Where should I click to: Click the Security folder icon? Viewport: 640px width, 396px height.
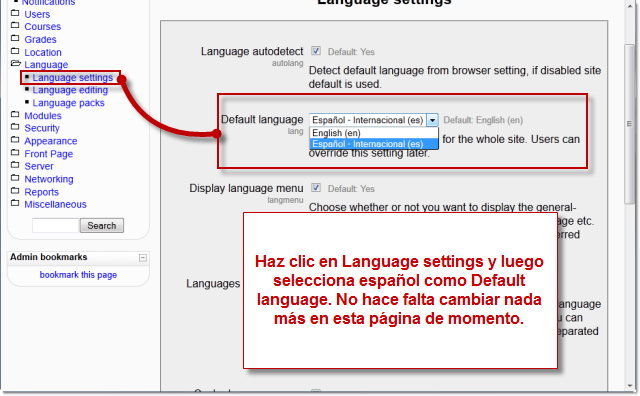[x=15, y=127]
